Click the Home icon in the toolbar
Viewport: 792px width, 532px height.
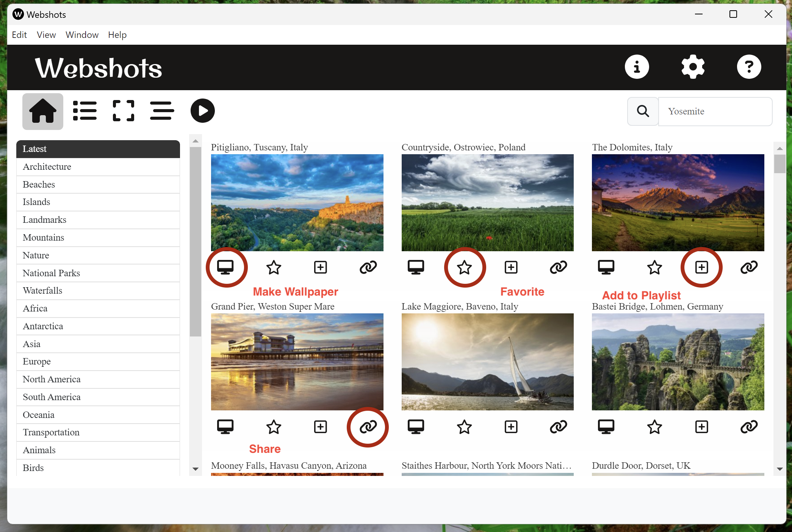(x=42, y=111)
